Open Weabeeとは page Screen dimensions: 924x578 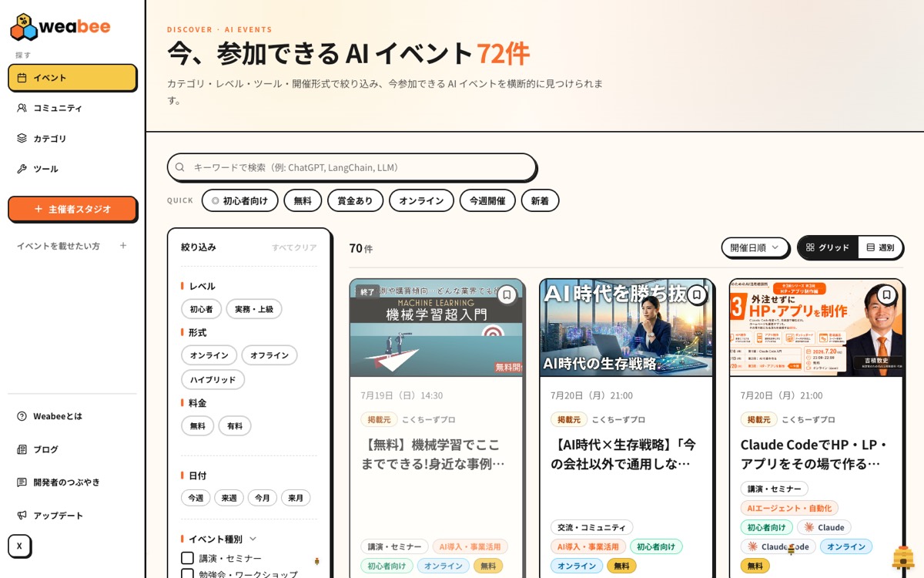[72, 416]
